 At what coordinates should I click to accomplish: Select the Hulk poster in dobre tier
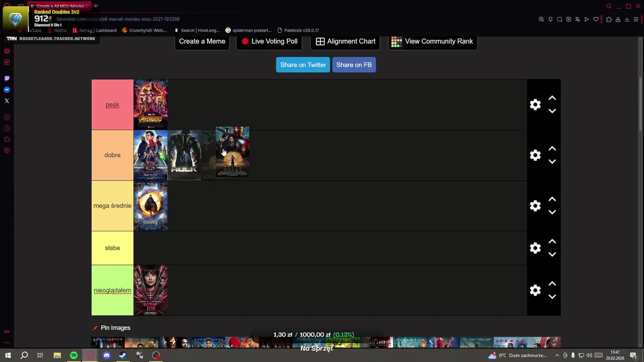pos(184,155)
